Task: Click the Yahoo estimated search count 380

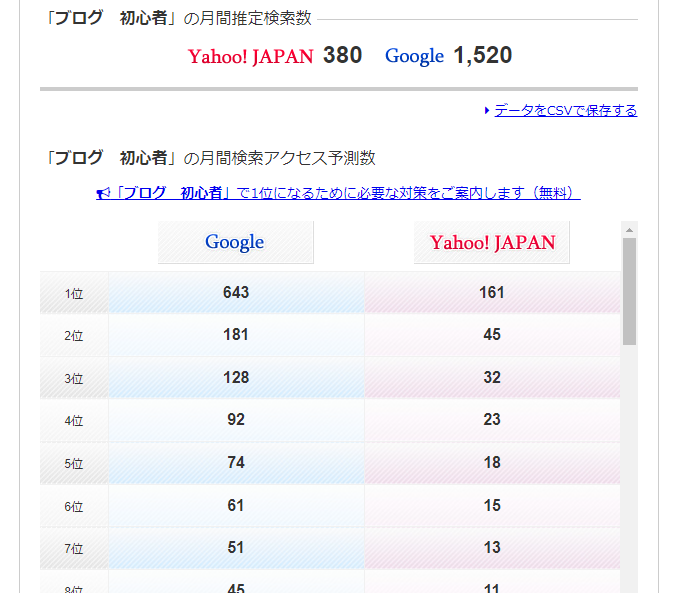Action: [x=343, y=55]
